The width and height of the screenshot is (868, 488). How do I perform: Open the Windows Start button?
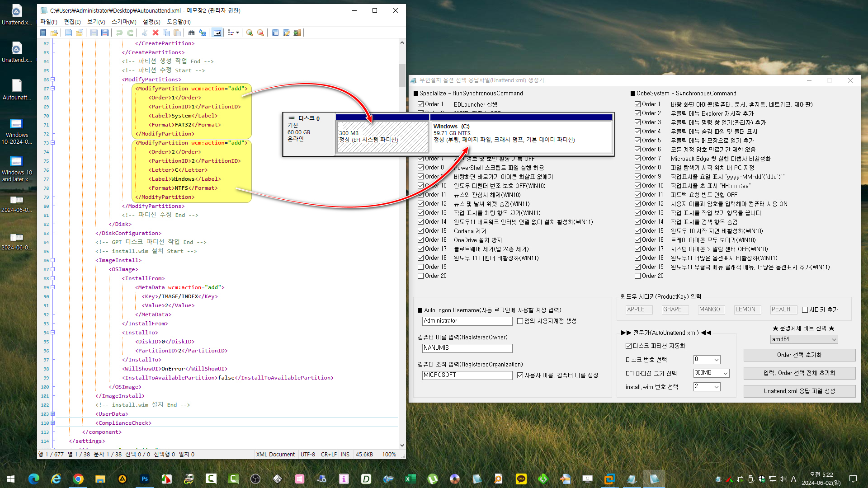pyautogui.click(x=11, y=479)
